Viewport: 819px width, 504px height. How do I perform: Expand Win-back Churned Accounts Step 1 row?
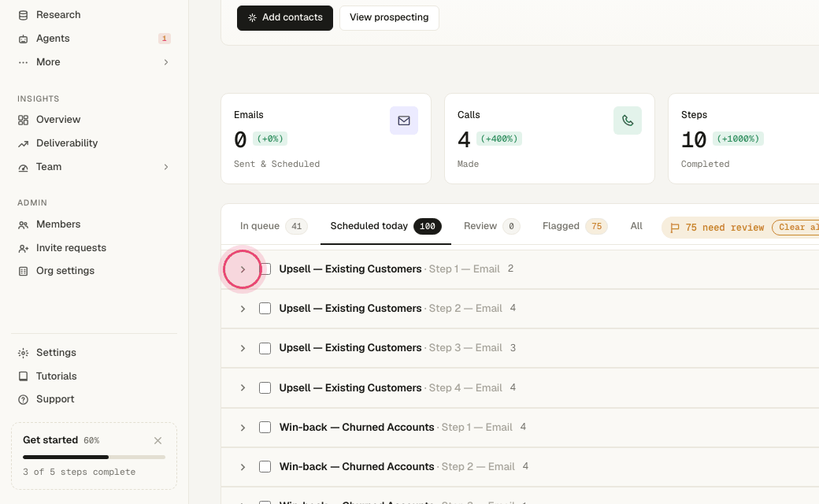tap(243, 428)
